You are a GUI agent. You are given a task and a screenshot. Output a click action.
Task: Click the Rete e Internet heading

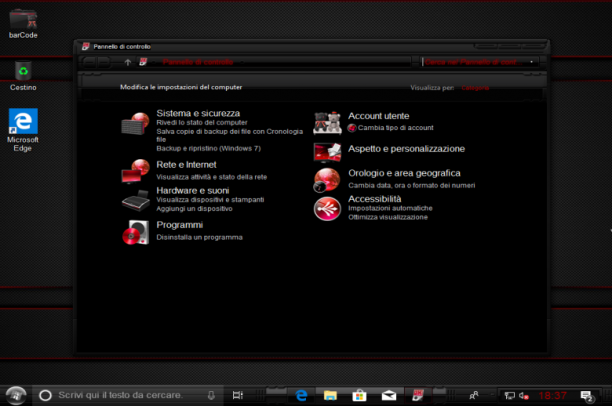coord(186,165)
